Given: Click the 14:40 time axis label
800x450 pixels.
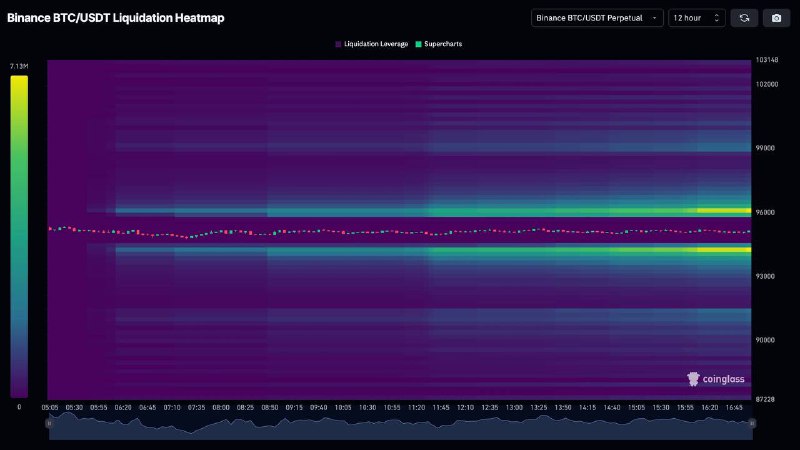Looking at the screenshot, I should tap(612, 408).
